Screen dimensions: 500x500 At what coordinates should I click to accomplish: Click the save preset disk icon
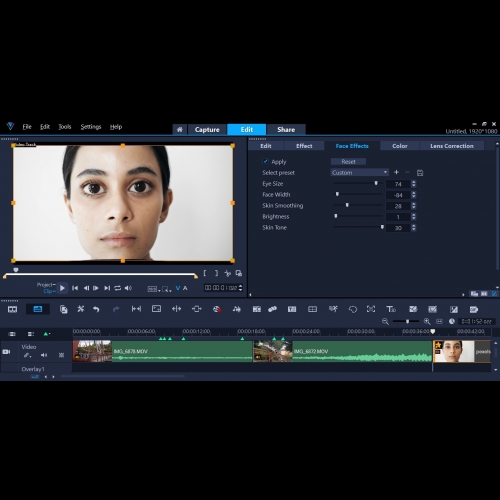point(420,173)
